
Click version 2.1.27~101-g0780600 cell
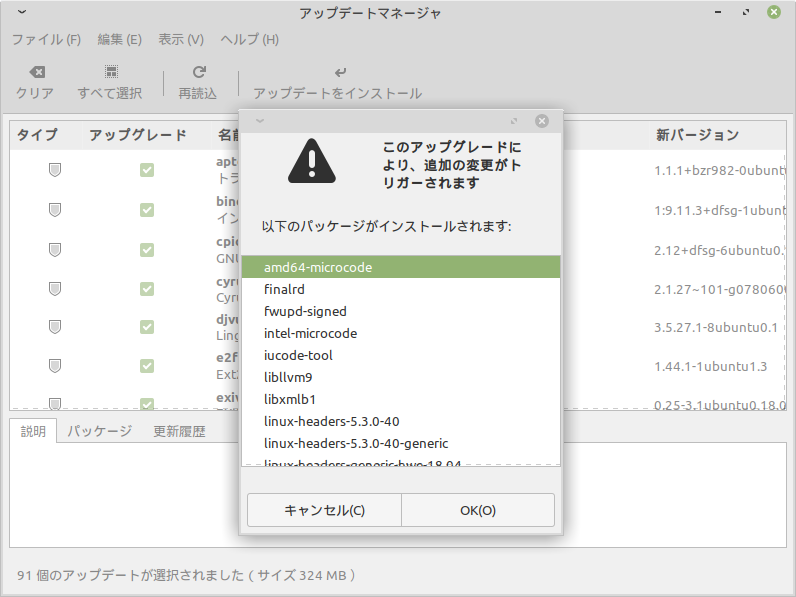[x=720, y=289]
